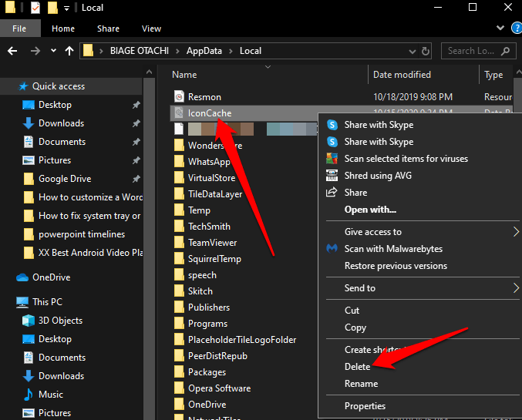
Task: Click the Share icon in context menu
Action: pos(332,193)
